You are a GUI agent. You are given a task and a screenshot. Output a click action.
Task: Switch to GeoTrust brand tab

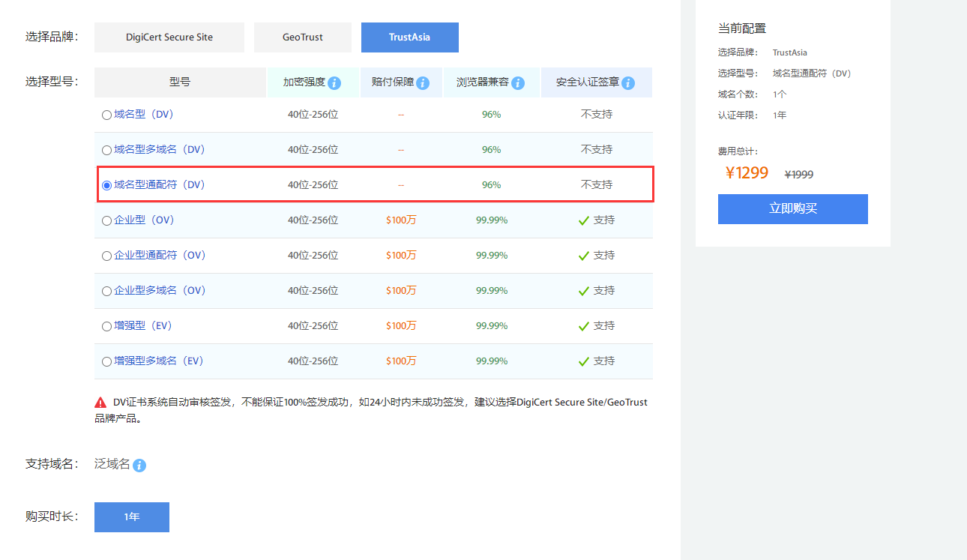(303, 37)
